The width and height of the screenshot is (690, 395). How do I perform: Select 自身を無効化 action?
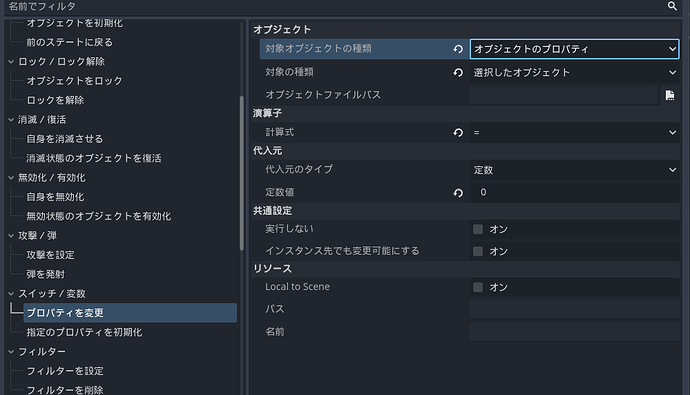tap(55, 197)
